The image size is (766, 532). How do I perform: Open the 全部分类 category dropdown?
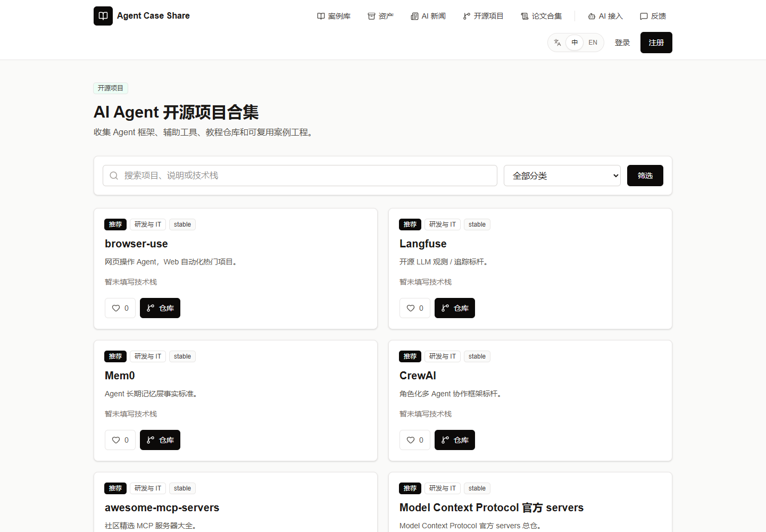pyautogui.click(x=562, y=176)
